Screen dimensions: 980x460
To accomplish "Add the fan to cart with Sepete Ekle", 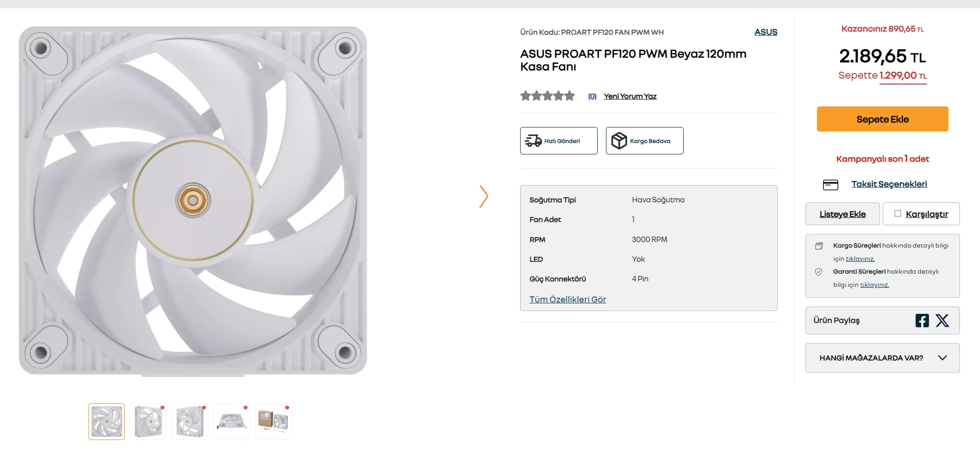I will (882, 119).
